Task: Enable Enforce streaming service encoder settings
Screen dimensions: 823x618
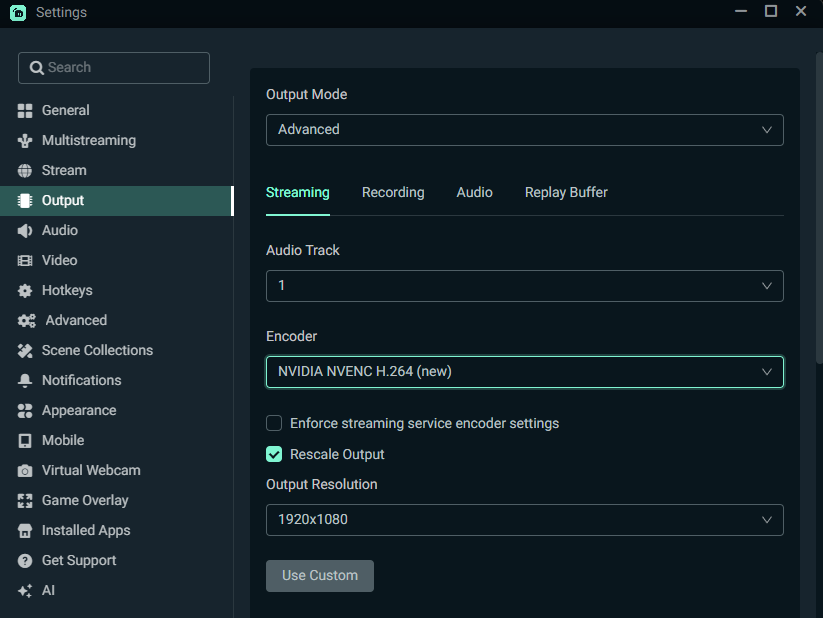Action: (274, 423)
